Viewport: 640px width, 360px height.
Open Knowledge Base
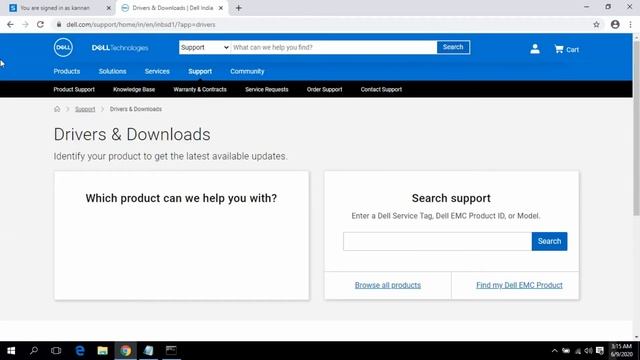pyautogui.click(x=134, y=89)
